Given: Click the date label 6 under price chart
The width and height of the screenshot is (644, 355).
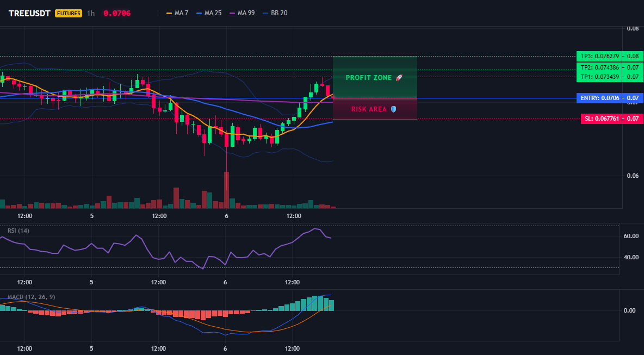Looking at the screenshot, I should pos(226,215).
